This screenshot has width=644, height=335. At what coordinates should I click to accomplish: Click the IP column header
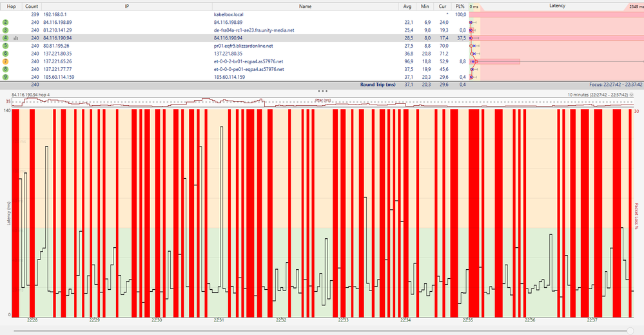pos(126,6)
